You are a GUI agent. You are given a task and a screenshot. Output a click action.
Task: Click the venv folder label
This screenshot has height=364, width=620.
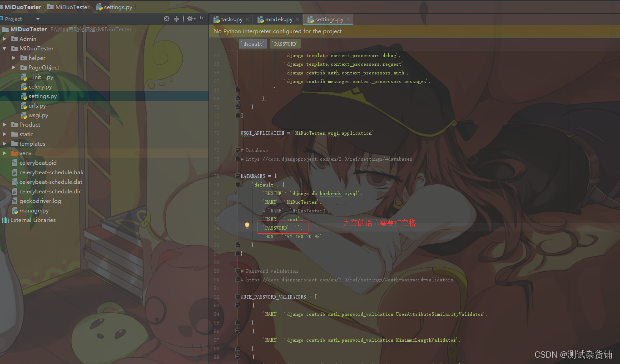(x=25, y=153)
